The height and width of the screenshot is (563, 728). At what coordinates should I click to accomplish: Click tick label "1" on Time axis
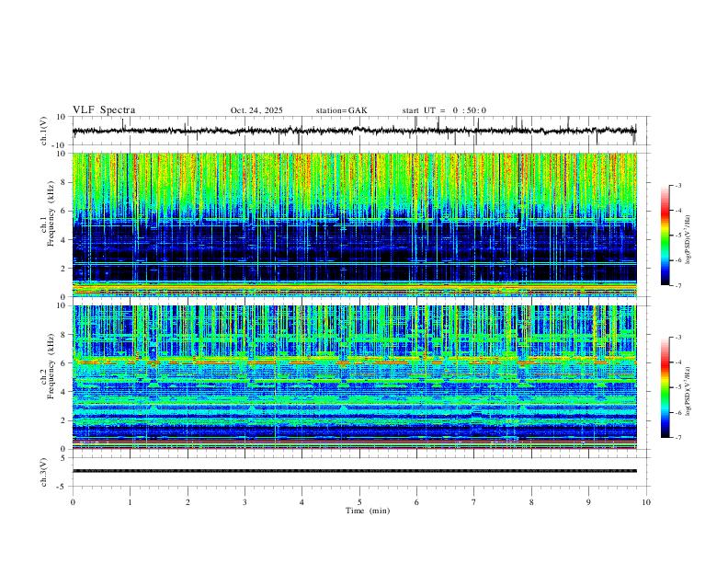coord(130,502)
